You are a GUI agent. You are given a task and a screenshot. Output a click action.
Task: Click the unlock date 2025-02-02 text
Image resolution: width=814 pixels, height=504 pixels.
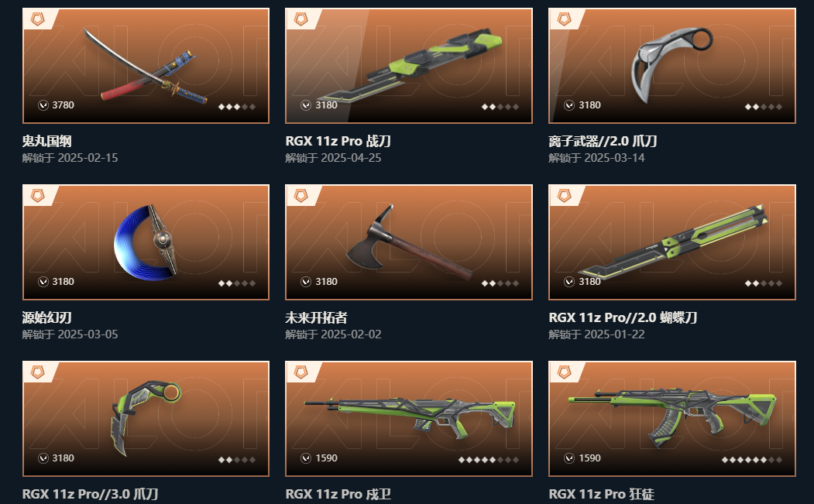(x=351, y=334)
